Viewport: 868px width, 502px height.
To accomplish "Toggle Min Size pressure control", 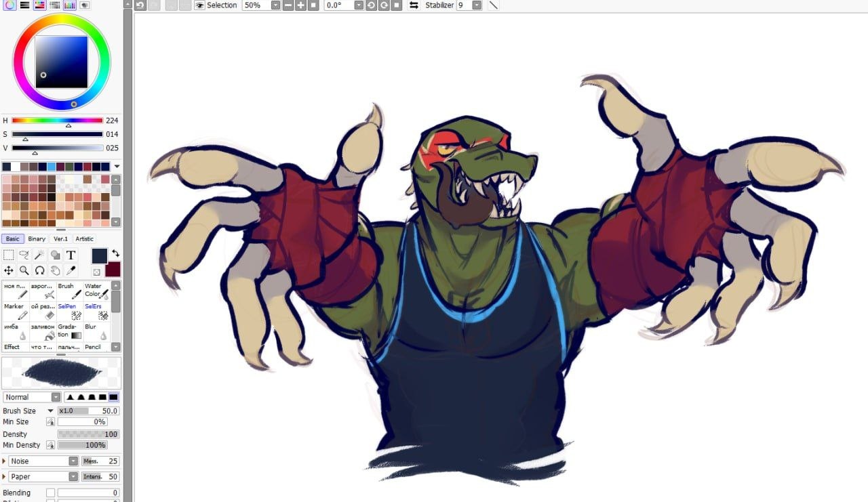I will tap(50, 422).
